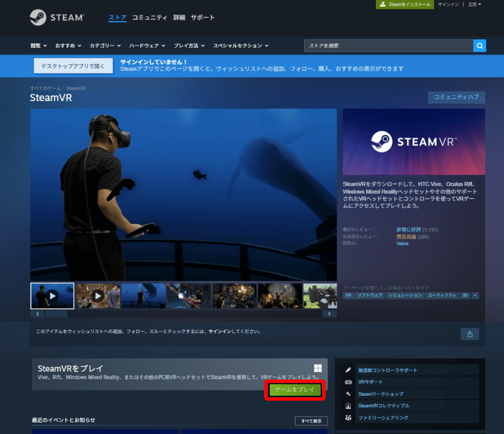Click the VR support headset icon

(348, 382)
